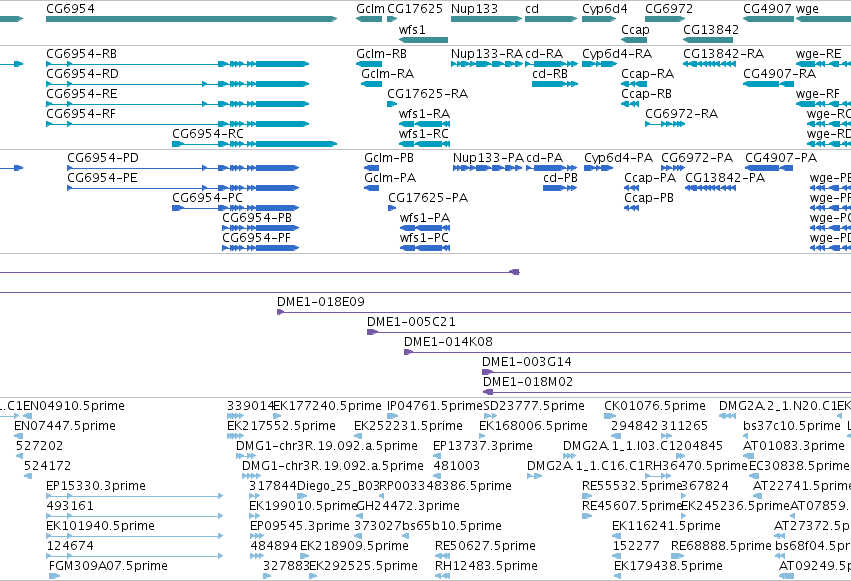Image resolution: width=851 pixels, height=581 pixels.
Task: Click transcript Nup133-RA
Action: (x=487, y=54)
